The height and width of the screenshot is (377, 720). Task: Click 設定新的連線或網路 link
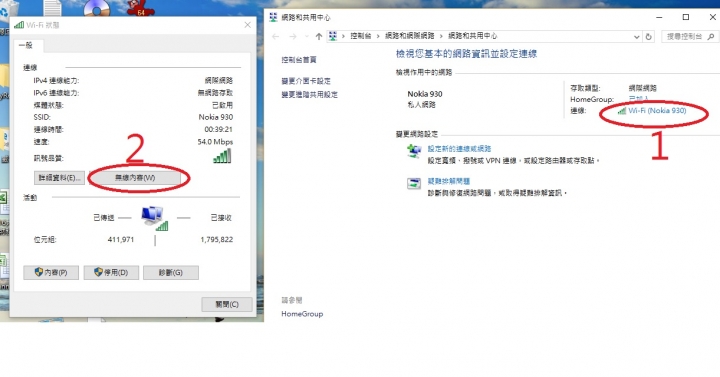tap(459, 149)
